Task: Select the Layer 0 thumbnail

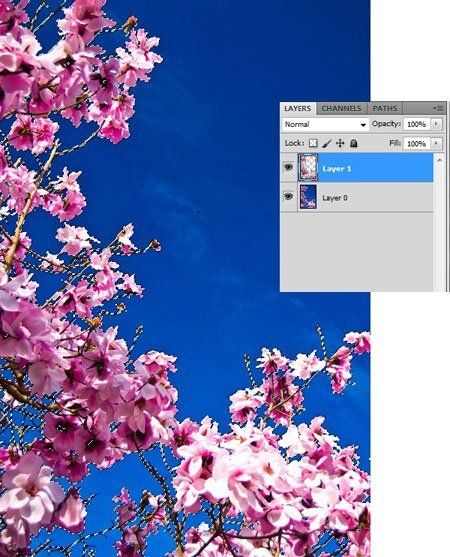Action: coord(308,197)
